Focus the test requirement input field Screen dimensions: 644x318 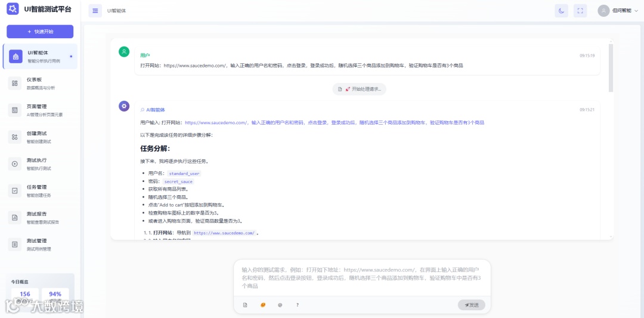click(363, 278)
